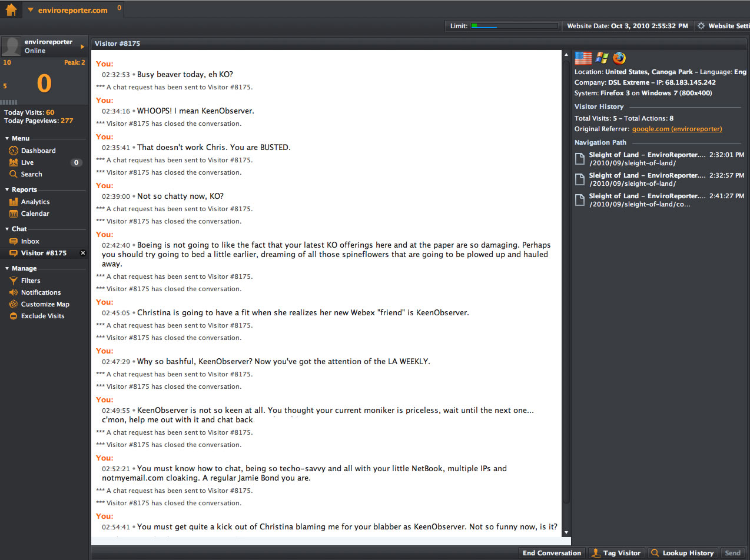Click the Inbox menu label
The image size is (750, 560).
(30, 241)
